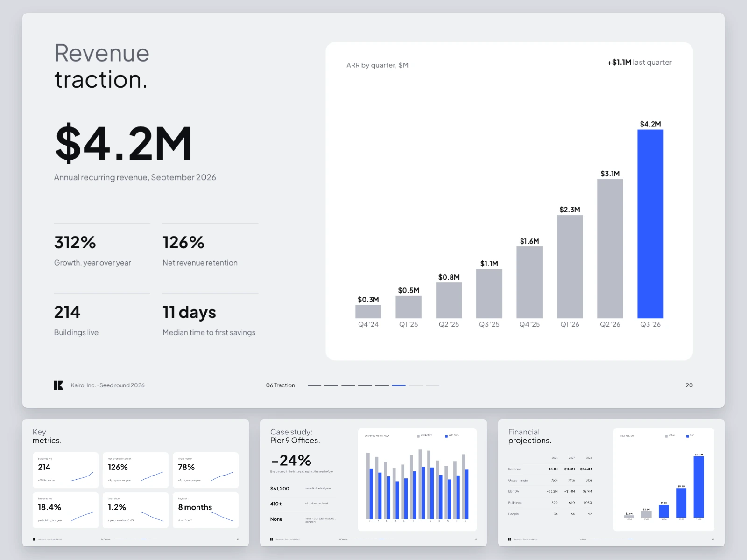The height and width of the screenshot is (560, 747).
Task: Click the Kairo logo in Key metrics thumbnail
Action: click(34, 539)
